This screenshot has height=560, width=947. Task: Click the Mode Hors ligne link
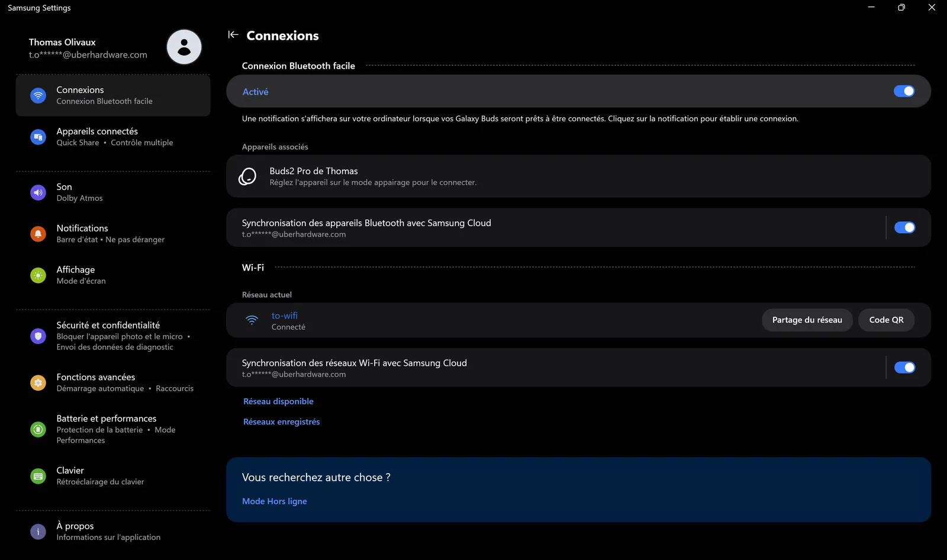(x=275, y=501)
